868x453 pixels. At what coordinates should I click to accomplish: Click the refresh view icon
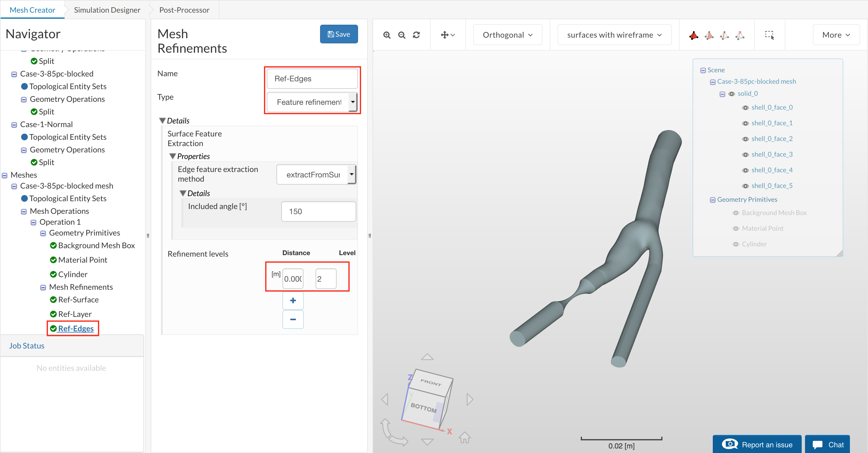tap(416, 35)
